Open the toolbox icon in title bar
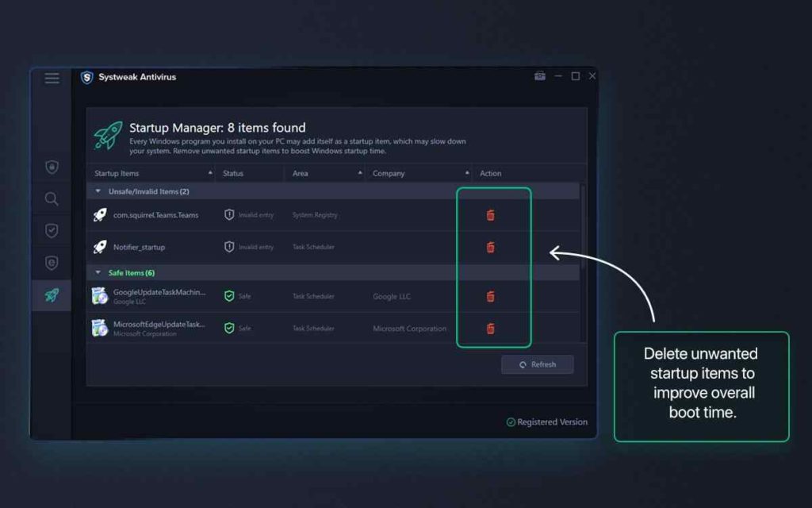The width and height of the screenshot is (812, 508). click(539, 76)
